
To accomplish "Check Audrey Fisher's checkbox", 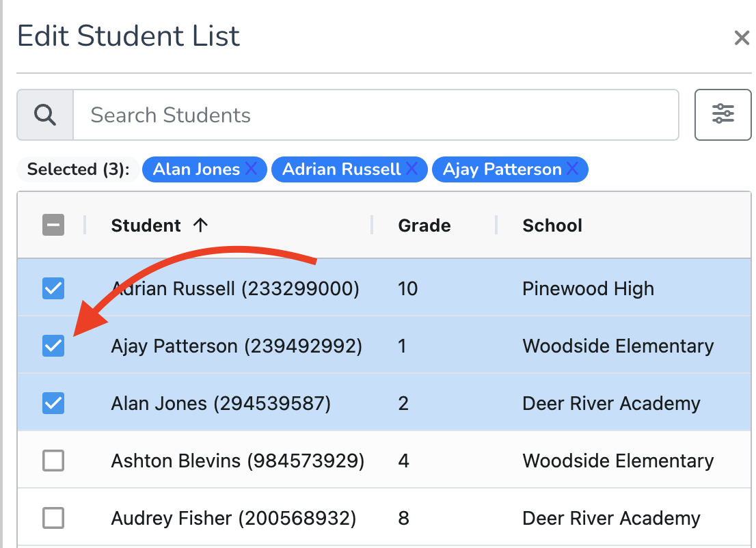I will tap(53, 518).
